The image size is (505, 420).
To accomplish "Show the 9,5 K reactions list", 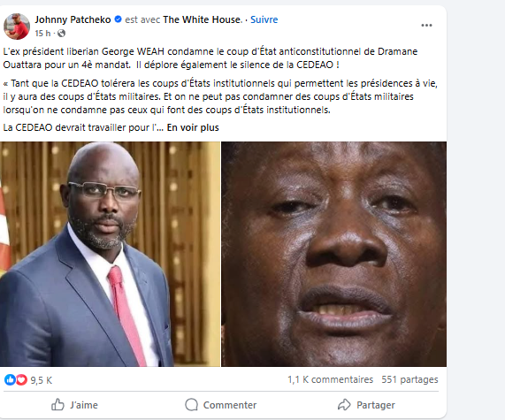I will point(42,380).
